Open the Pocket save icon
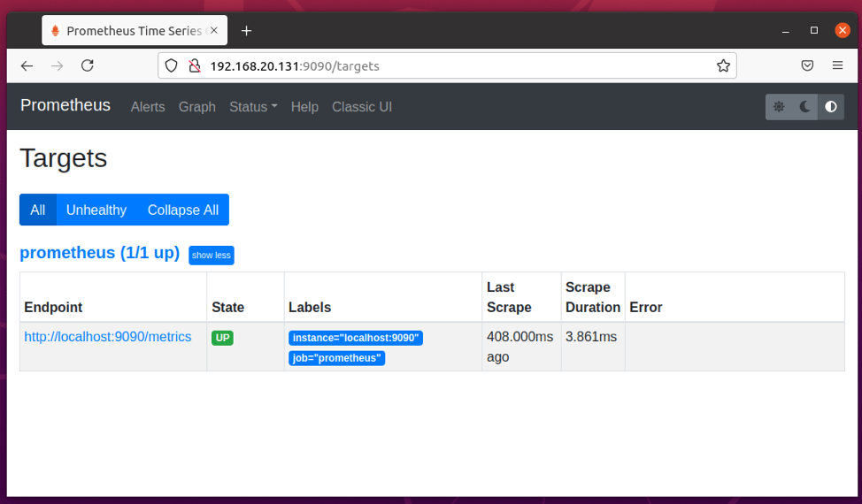Viewport: 862px width, 504px height. (807, 66)
